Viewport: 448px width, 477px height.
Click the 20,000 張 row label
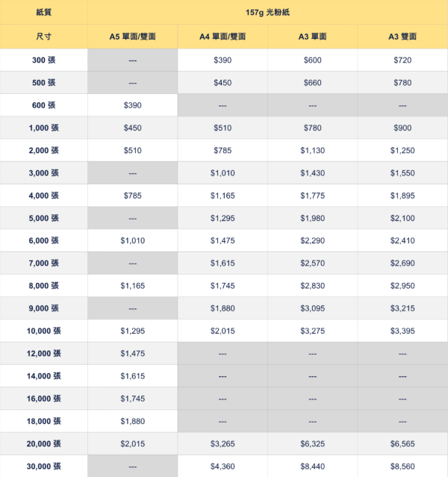tap(44, 443)
